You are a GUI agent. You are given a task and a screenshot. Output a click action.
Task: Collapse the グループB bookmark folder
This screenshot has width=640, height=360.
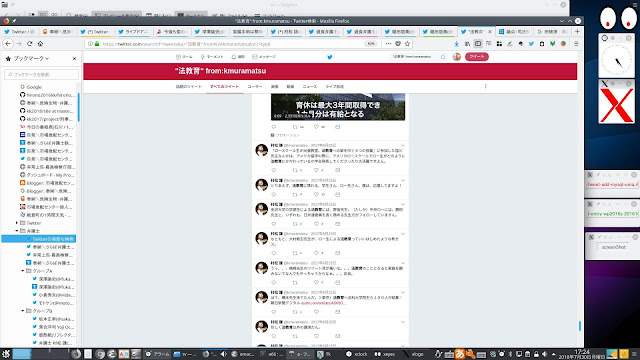[23, 311]
